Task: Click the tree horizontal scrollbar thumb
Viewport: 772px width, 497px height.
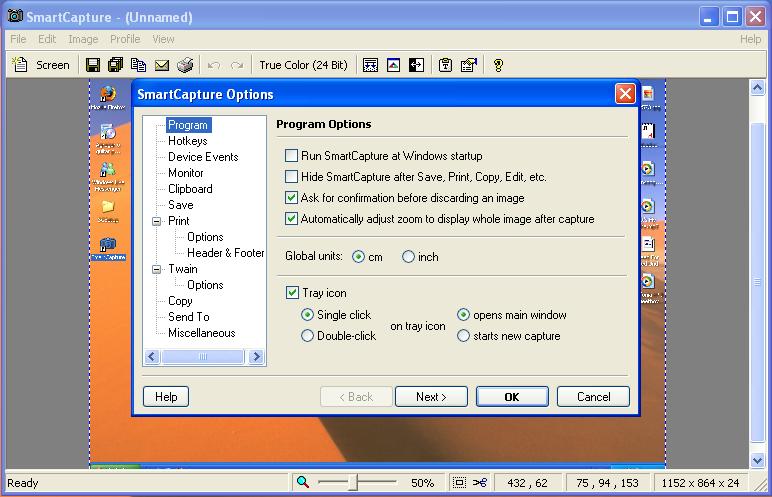Action: click(203, 356)
